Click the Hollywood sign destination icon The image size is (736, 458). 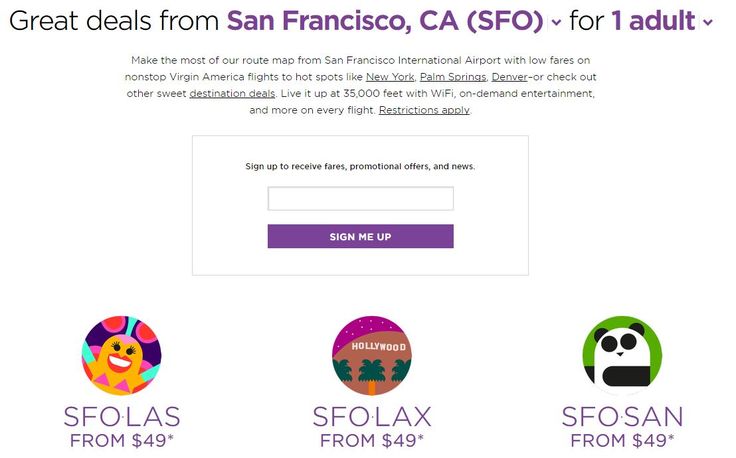pyautogui.click(x=372, y=355)
